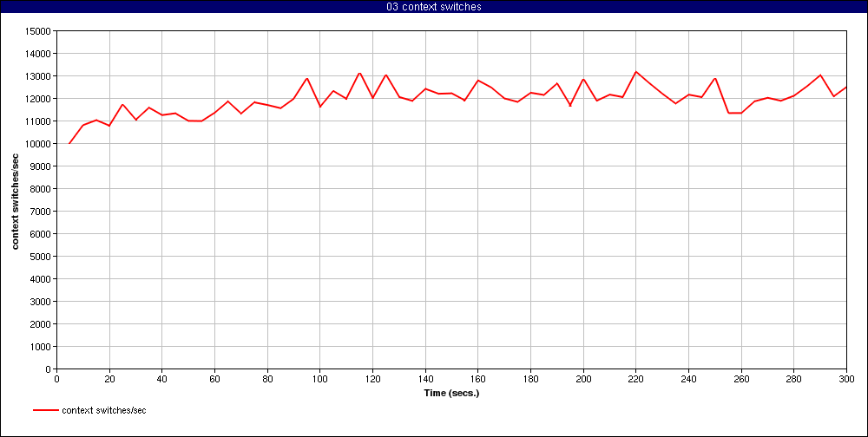Click the y-axis label 7000
868x437 pixels.
point(41,212)
